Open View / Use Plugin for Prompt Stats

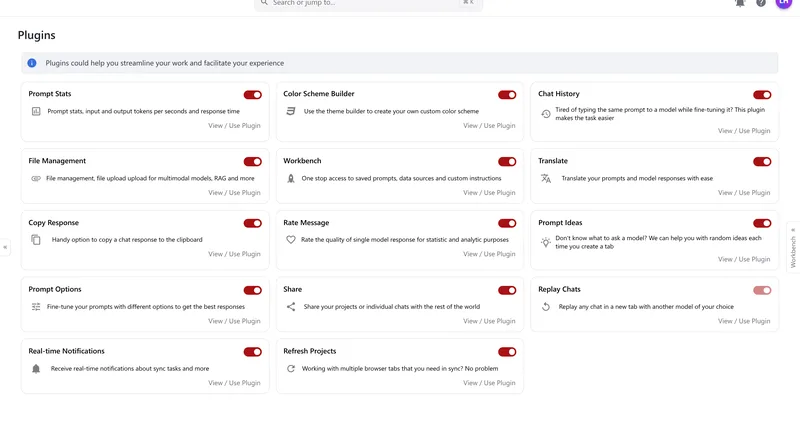click(x=234, y=125)
